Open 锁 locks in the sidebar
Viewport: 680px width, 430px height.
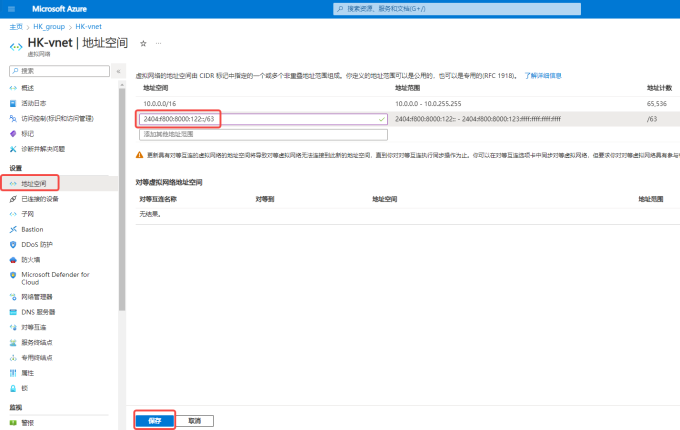[24, 388]
